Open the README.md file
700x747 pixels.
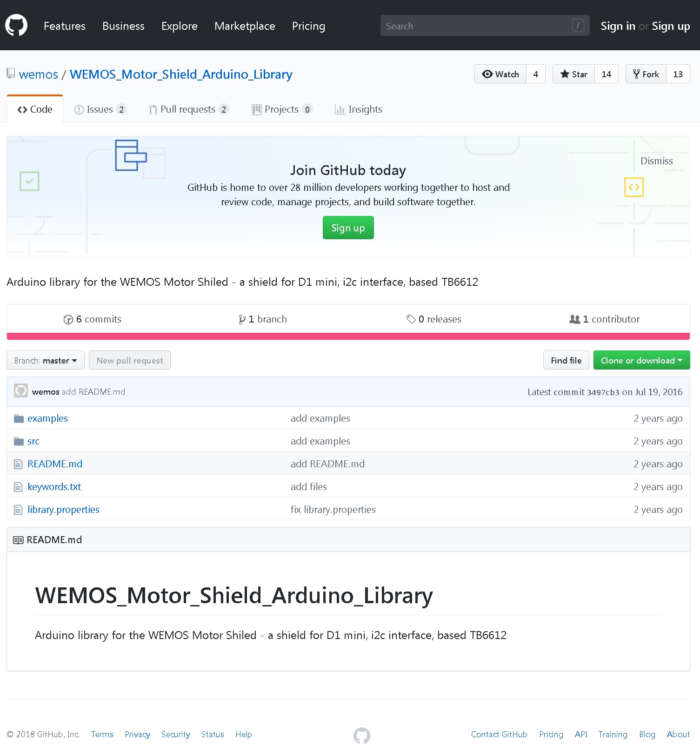click(55, 464)
